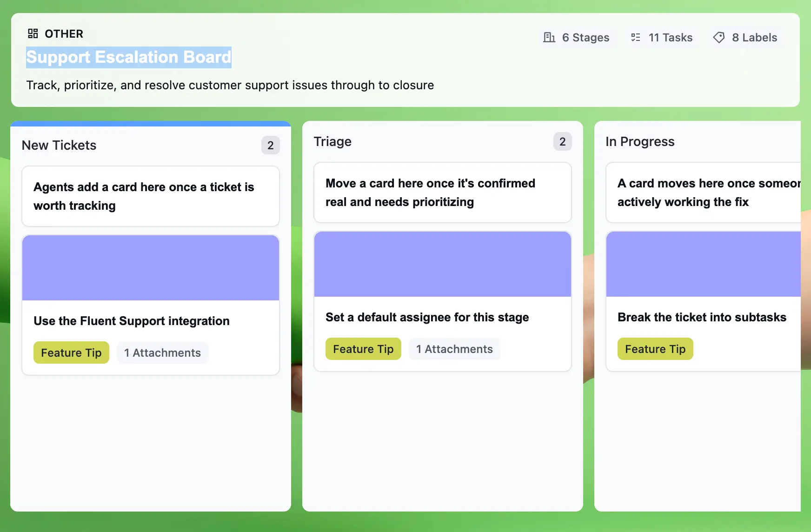Viewport: 811px width, 532px height.
Task: Open the 'Move a card here once confirmed' card
Action: point(443,193)
